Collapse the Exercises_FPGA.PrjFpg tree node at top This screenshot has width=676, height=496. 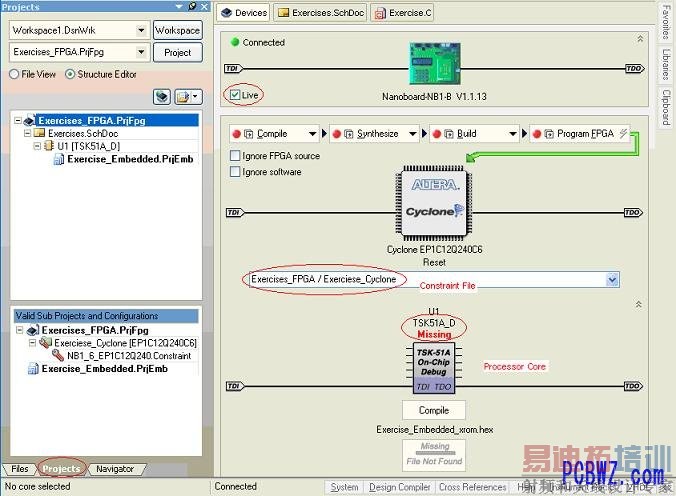pyautogui.click(x=18, y=120)
